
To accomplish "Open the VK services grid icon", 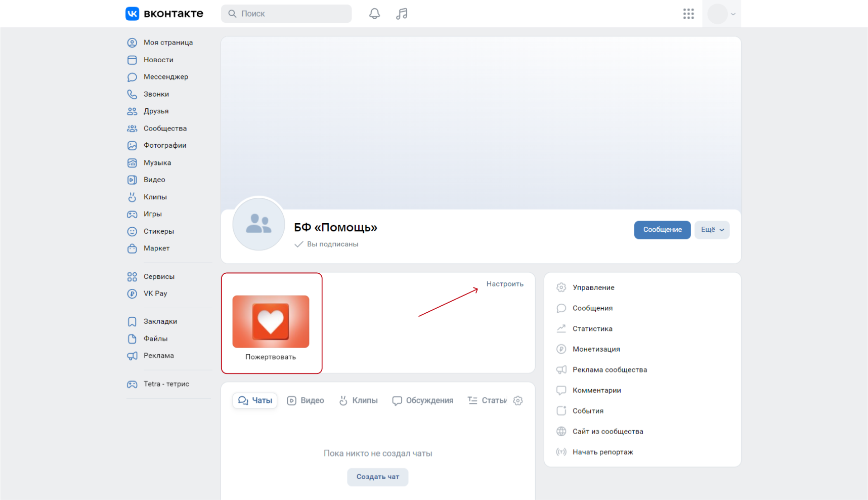I will [x=688, y=14].
